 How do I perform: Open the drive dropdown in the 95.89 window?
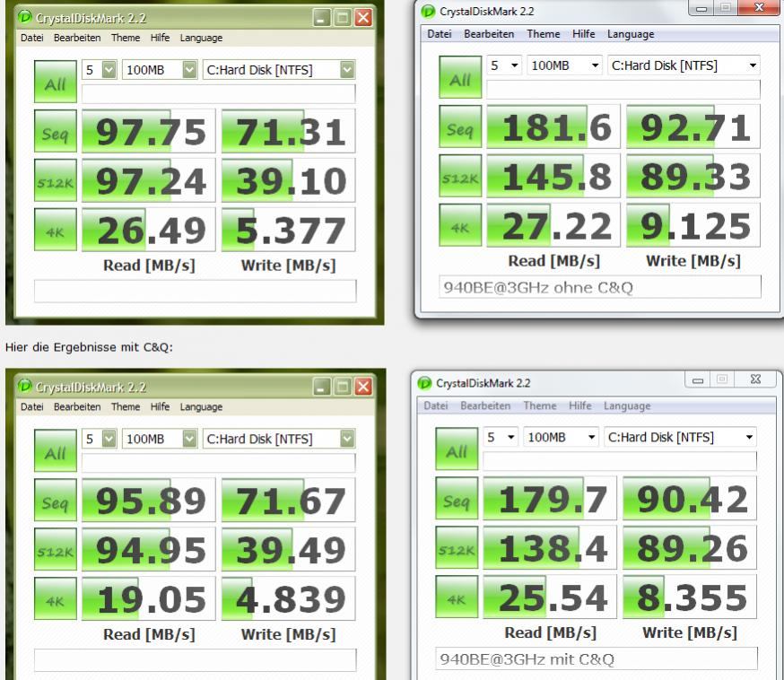[279, 439]
